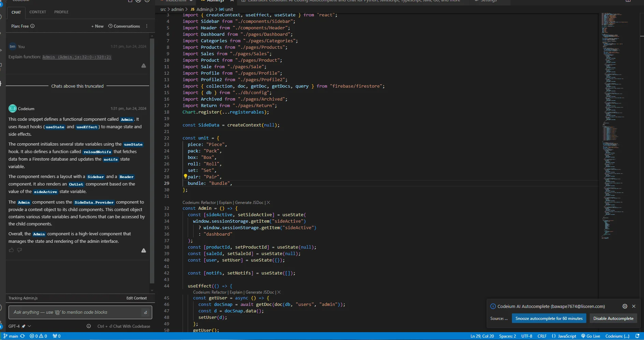
Task: Click the lightbulb code action on line 28
Action: click(185, 176)
